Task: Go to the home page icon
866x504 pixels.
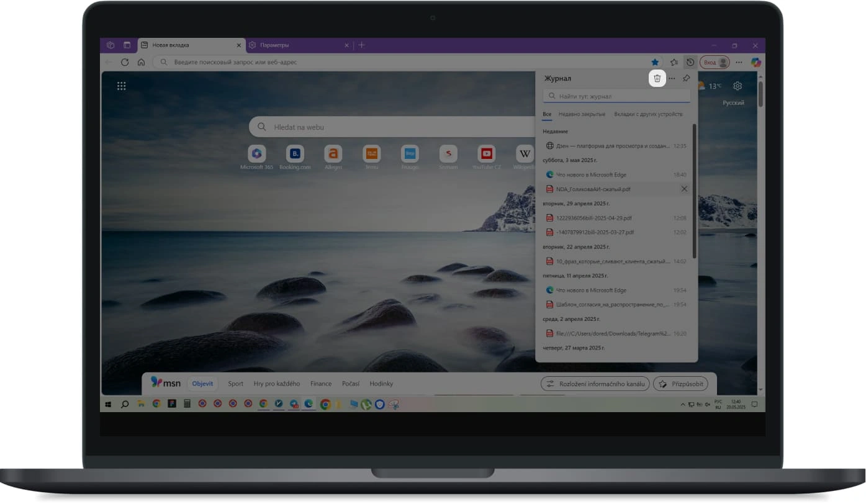Action: click(x=141, y=62)
